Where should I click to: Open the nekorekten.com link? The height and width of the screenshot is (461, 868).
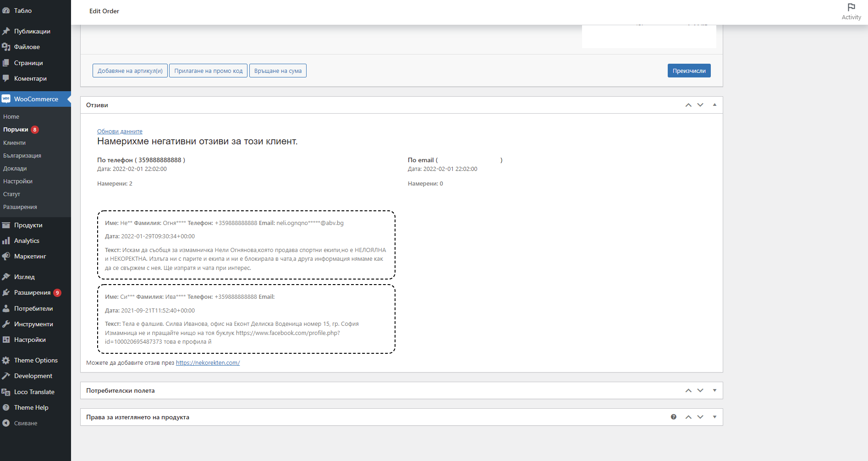point(208,363)
